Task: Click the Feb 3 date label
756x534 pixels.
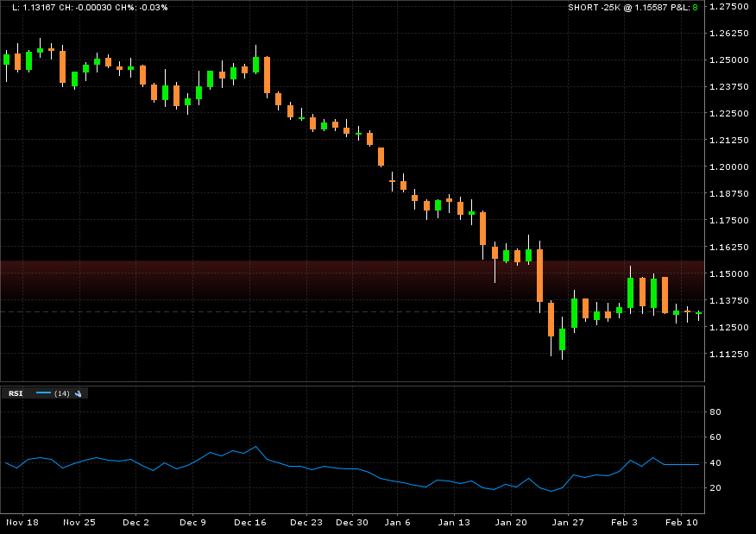Action: (x=624, y=523)
